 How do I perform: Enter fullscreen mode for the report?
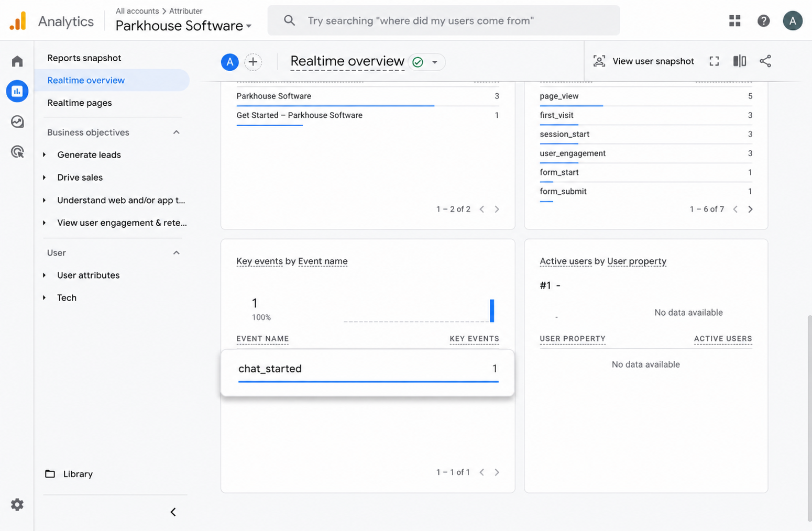pyautogui.click(x=714, y=61)
